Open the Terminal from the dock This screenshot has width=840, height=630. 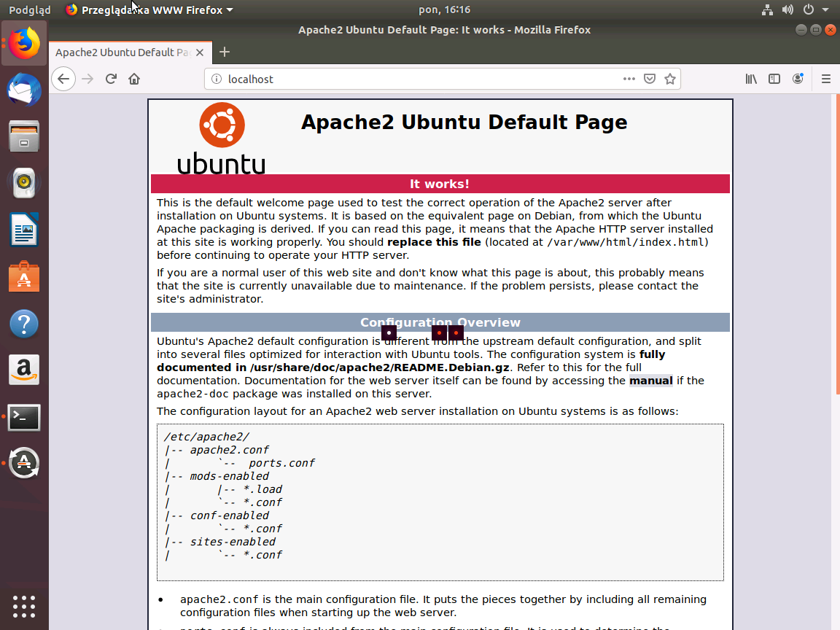pyautogui.click(x=24, y=417)
